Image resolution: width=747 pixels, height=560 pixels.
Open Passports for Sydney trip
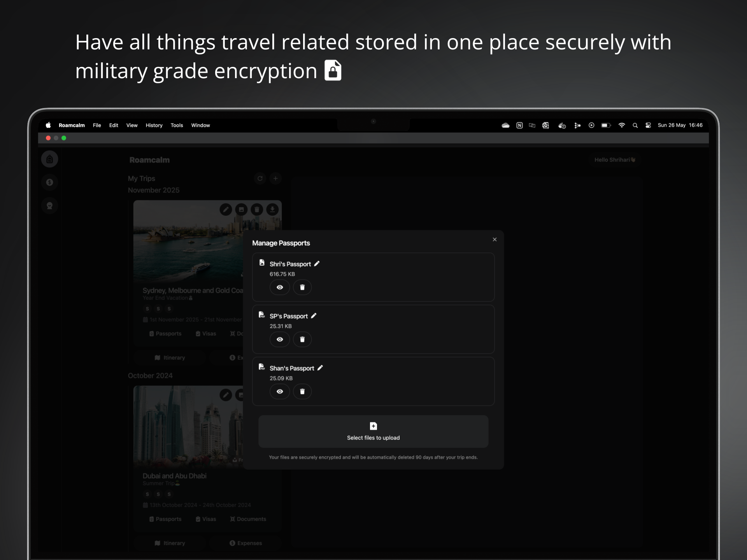tap(165, 334)
